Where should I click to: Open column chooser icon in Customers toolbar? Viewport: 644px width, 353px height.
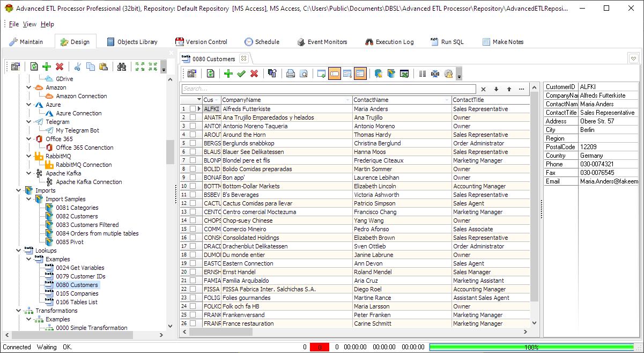[423, 73]
